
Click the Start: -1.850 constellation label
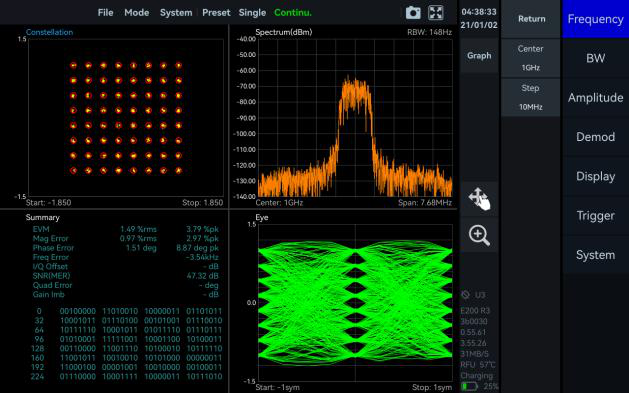[x=49, y=203]
